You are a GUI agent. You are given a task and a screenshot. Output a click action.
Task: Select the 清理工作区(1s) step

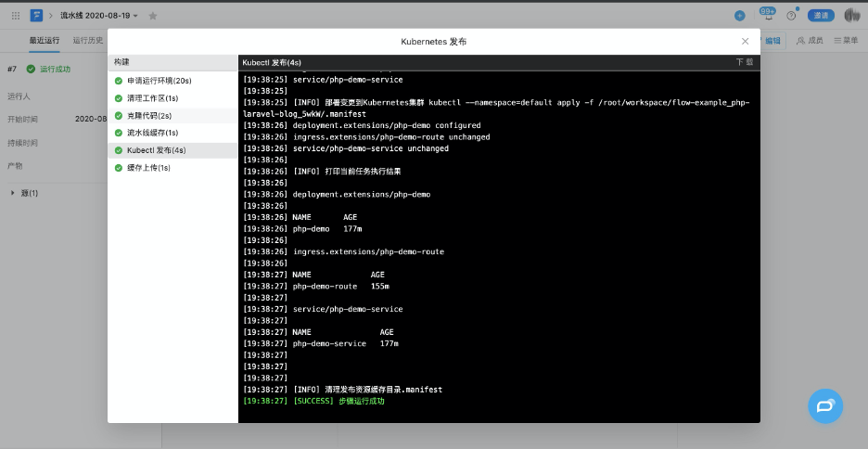(172, 98)
